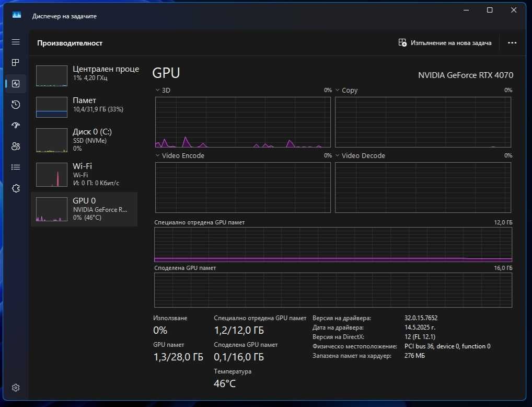
Task: Click GPU memory value '1,3/28,0 ГБ'
Action: (x=178, y=357)
